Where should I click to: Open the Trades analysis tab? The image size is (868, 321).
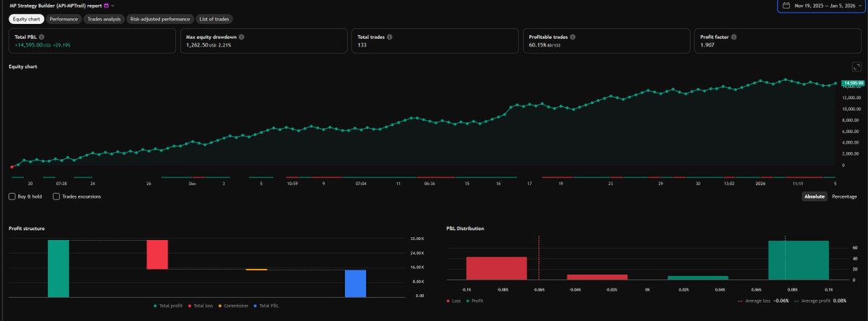coord(103,19)
